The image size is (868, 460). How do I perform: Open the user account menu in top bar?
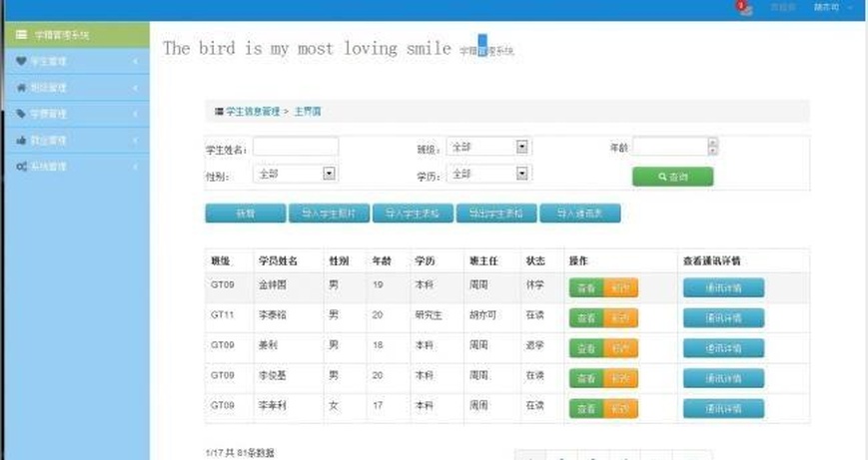pyautogui.click(x=832, y=7)
